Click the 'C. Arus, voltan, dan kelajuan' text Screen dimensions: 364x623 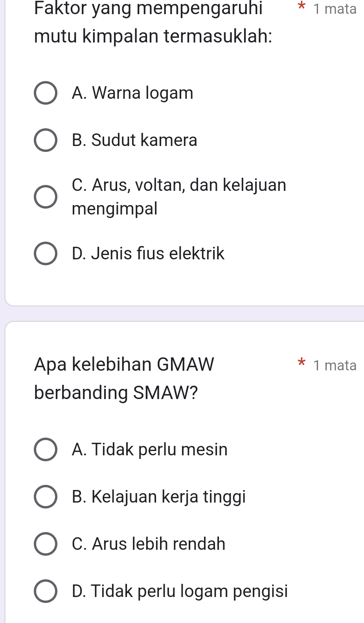pos(179,185)
